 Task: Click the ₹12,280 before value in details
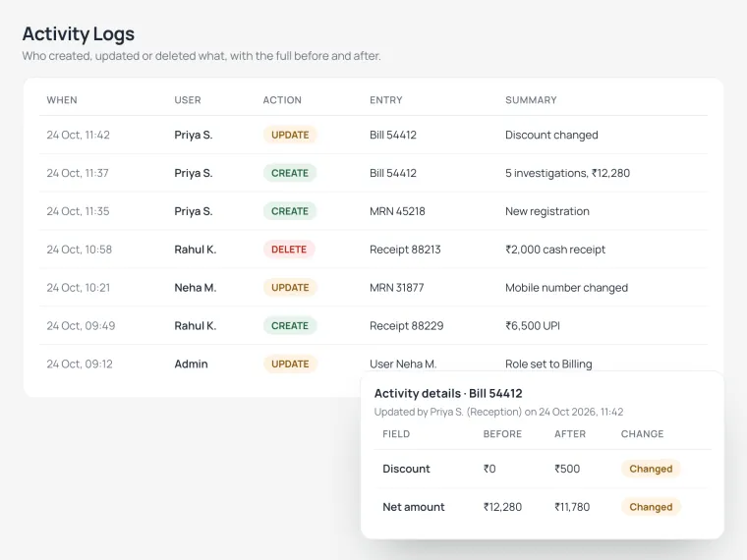click(x=502, y=507)
